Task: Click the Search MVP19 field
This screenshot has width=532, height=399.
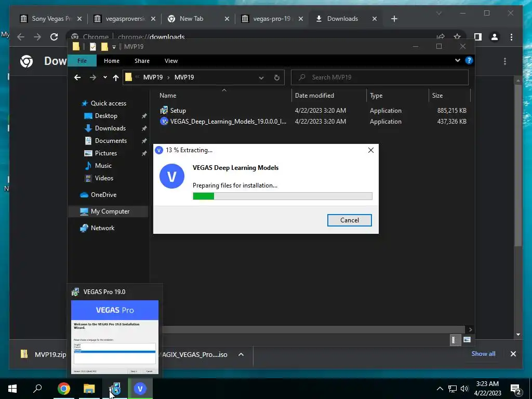Action: (380, 77)
